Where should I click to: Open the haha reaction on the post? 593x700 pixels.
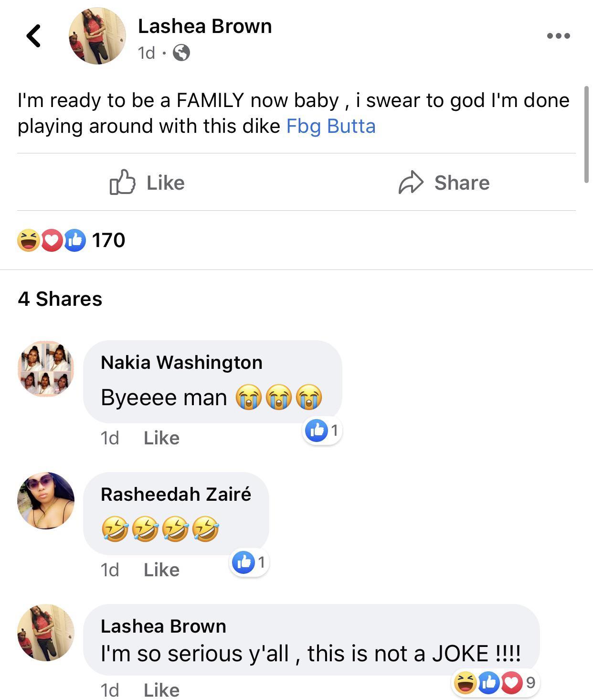(28, 240)
